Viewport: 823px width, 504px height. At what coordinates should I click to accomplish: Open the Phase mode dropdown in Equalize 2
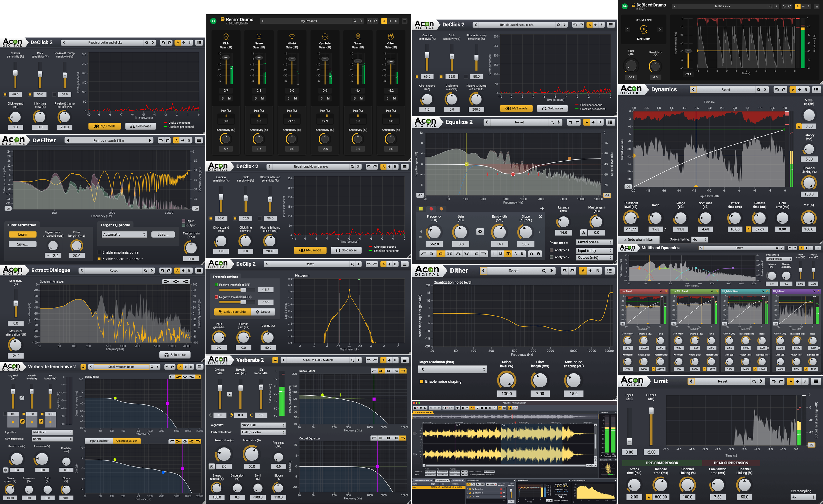tap(594, 242)
